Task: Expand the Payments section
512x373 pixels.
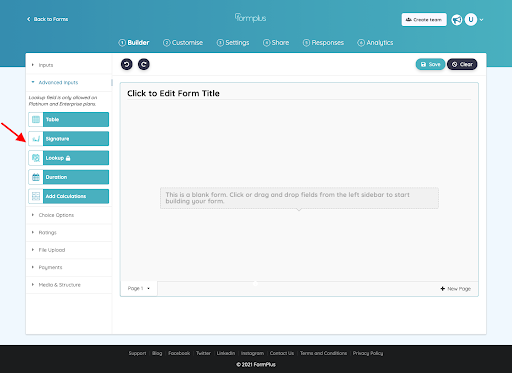Action: (69, 267)
